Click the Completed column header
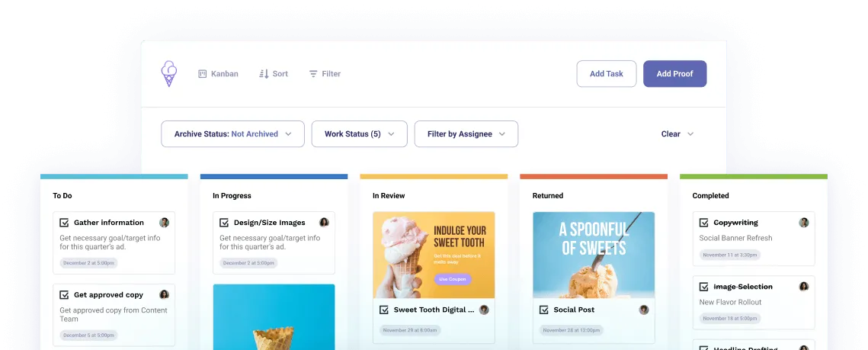 tap(711, 195)
